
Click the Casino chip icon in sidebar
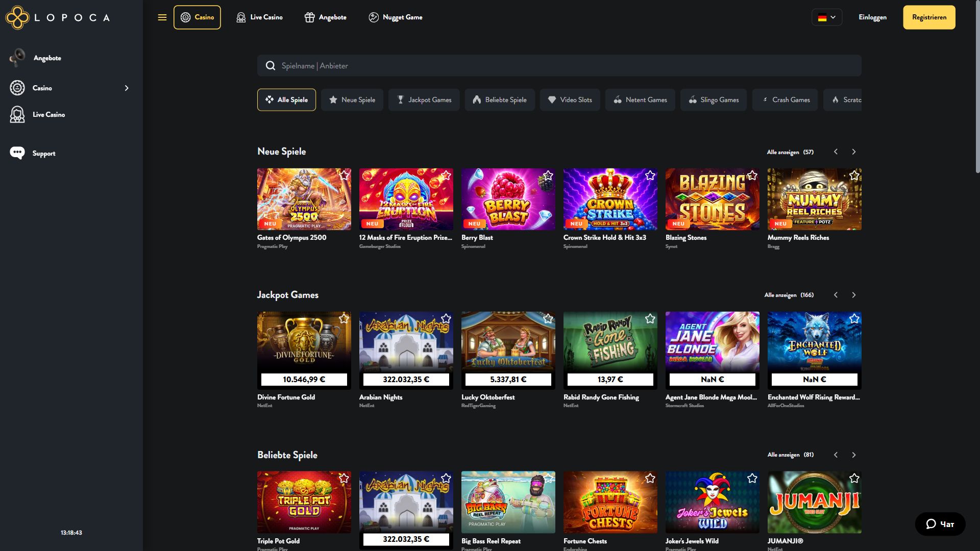point(17,88)
